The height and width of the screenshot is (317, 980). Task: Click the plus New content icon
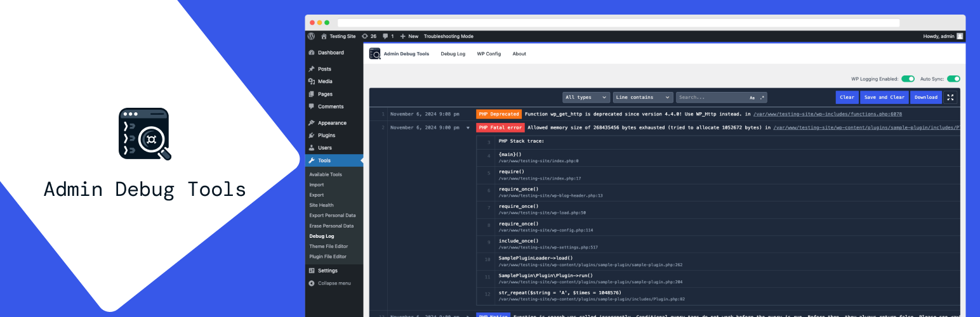pos(402,36)
